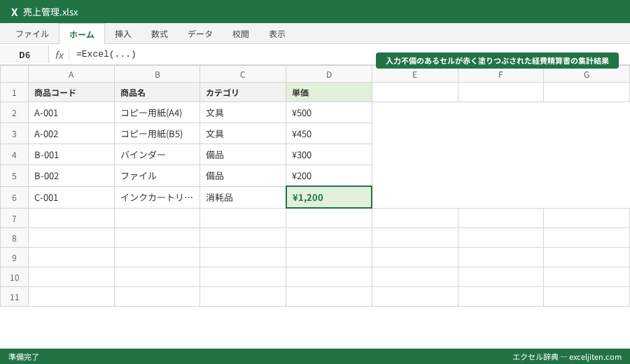630x364 pixels.
Task: Select row 6 header
Action: pyautogui.click(x=14, y=197)
